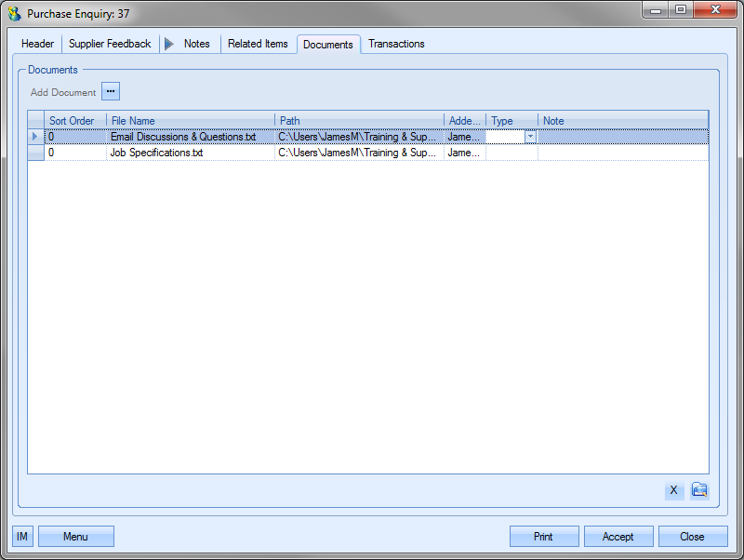Click the Note column header

click(x=623, y=121)
